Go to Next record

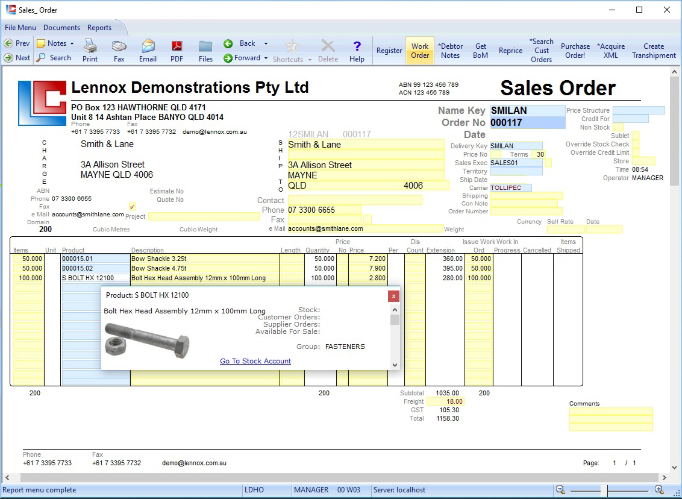(x=17, y=58)
